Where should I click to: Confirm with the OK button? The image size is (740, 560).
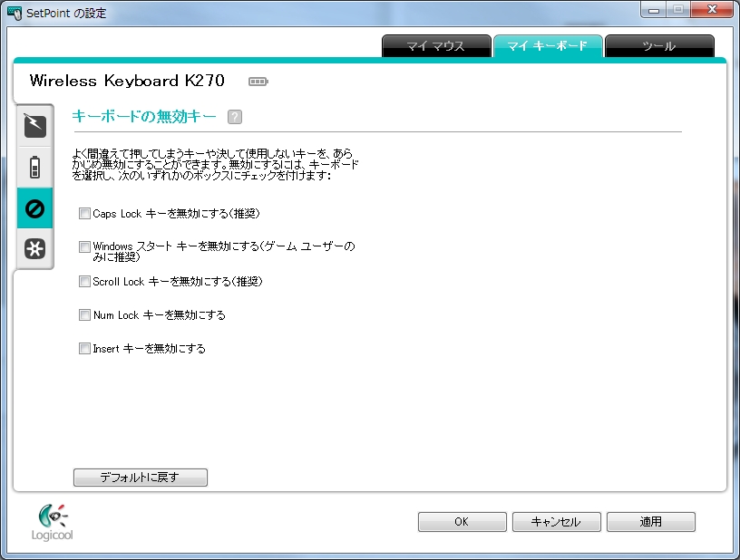point(462,522)
